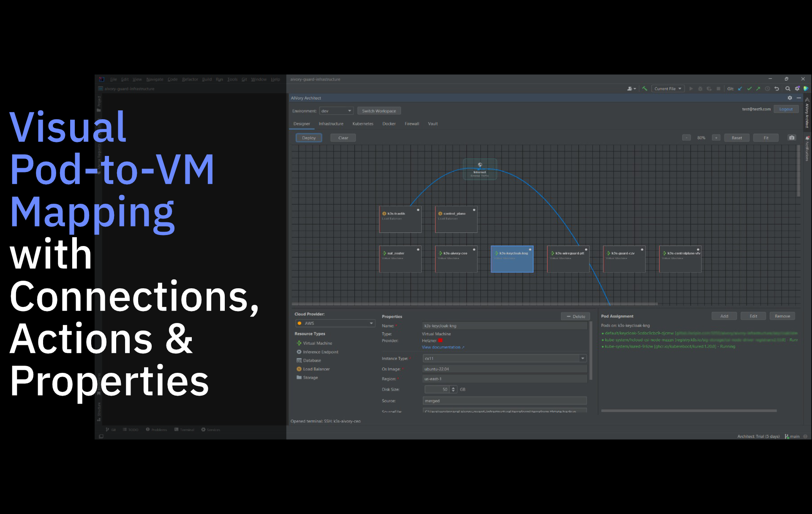The image size is (812, 514).
Task: Switch to the Kubernetes tab
Action: tap(362, 123)
